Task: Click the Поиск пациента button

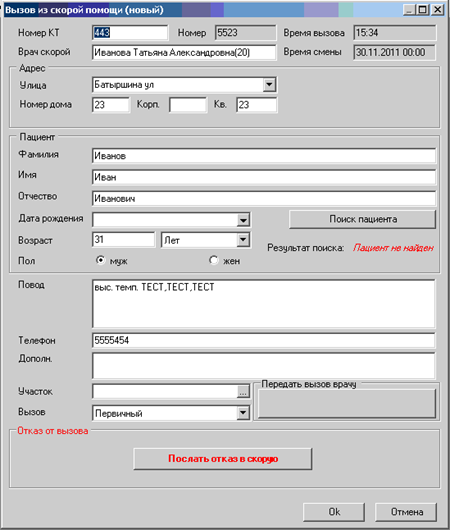Action: 362,219
